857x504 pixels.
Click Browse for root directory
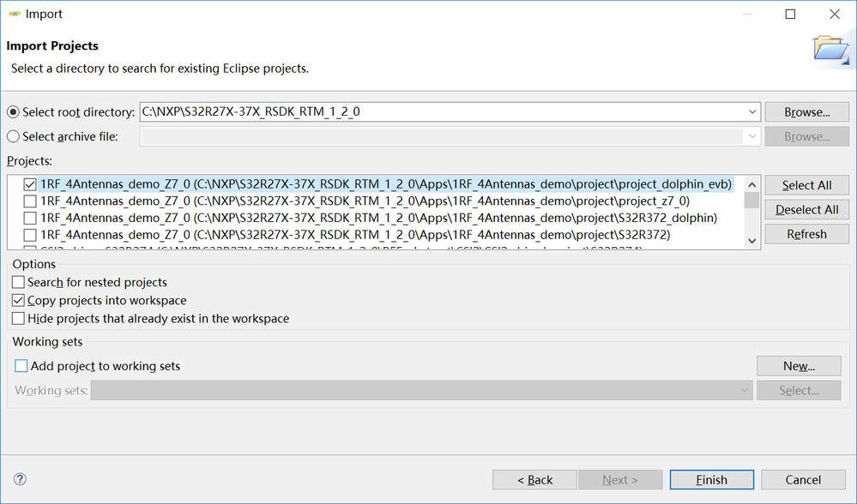(x=806, y=112)
